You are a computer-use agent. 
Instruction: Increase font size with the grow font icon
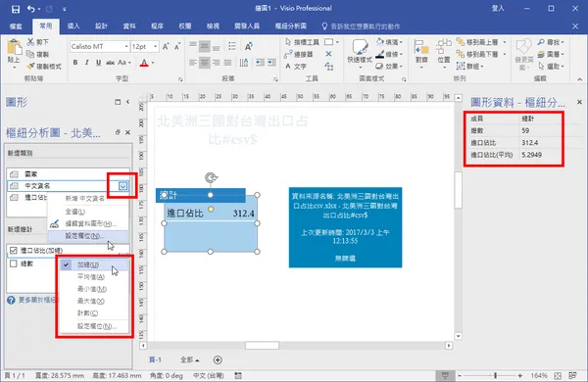[x=166, y=46]
